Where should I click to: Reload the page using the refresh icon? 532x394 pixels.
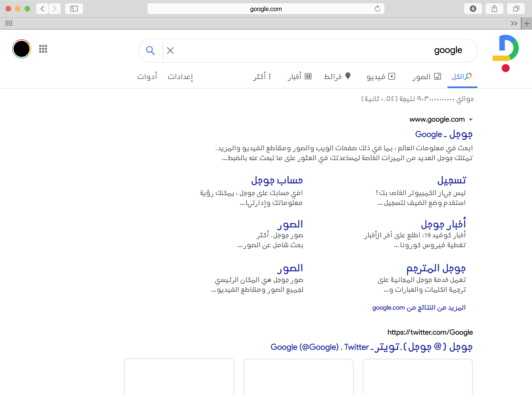[377, 9]
